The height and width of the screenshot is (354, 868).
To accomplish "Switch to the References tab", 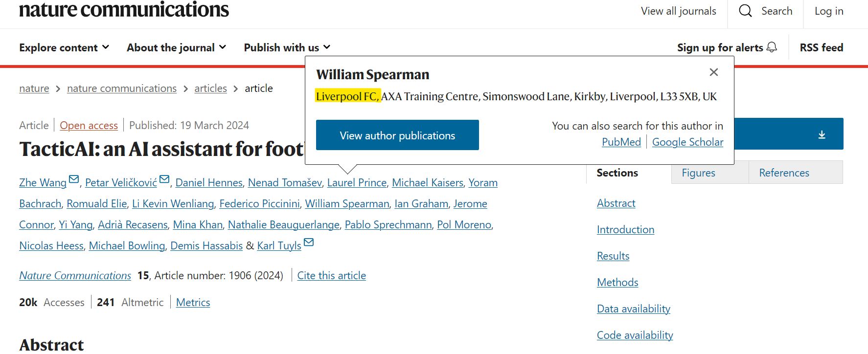I will click(x=784, y=173).
